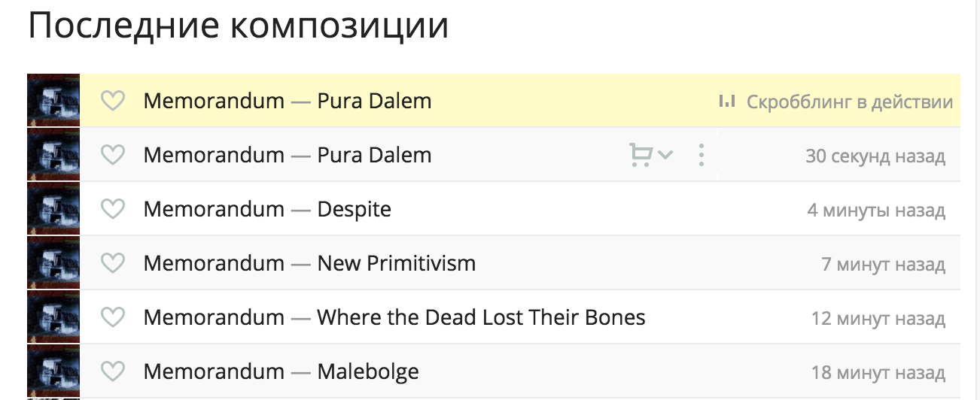Click the shopping cart buy icon
This screenshot has height=400, width=980.
click(x=641, y=155)
